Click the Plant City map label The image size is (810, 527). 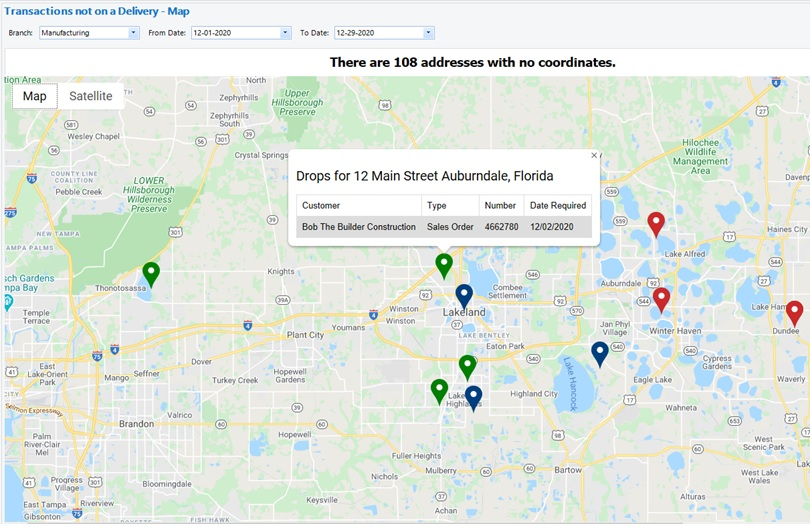point(305,335)
